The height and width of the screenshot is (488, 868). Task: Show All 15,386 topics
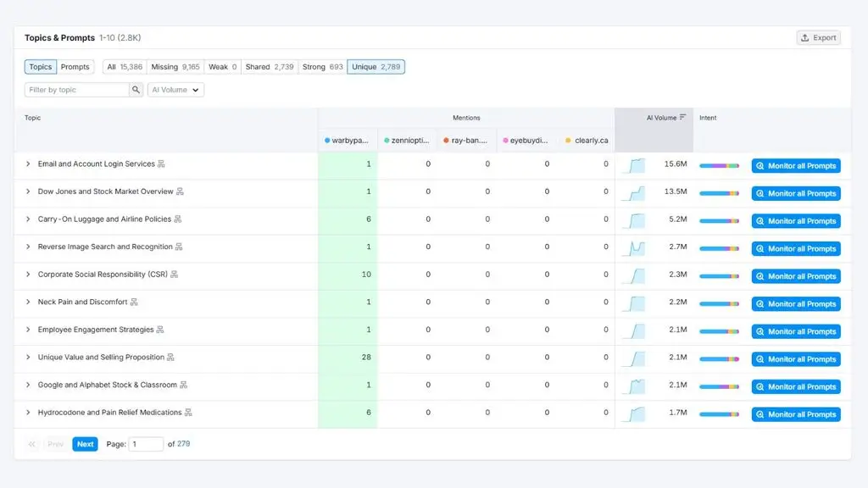(125, 67)
